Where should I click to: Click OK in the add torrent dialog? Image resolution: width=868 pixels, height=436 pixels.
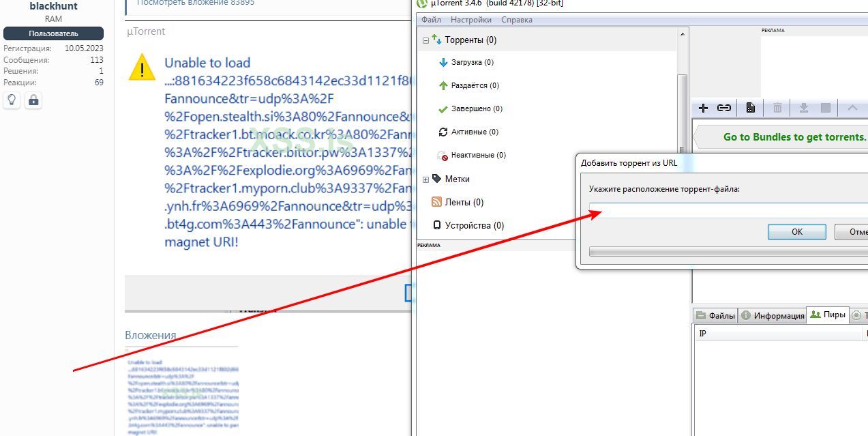[797, 232]
